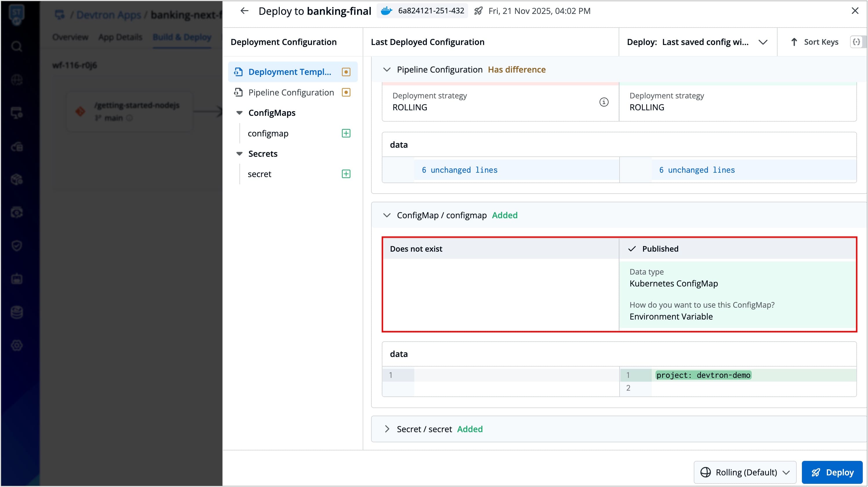The width and height of the screenshot is (868, 487).
Task: Collapse the ConfigMaps tree group
Action: (x=239, y=113)
